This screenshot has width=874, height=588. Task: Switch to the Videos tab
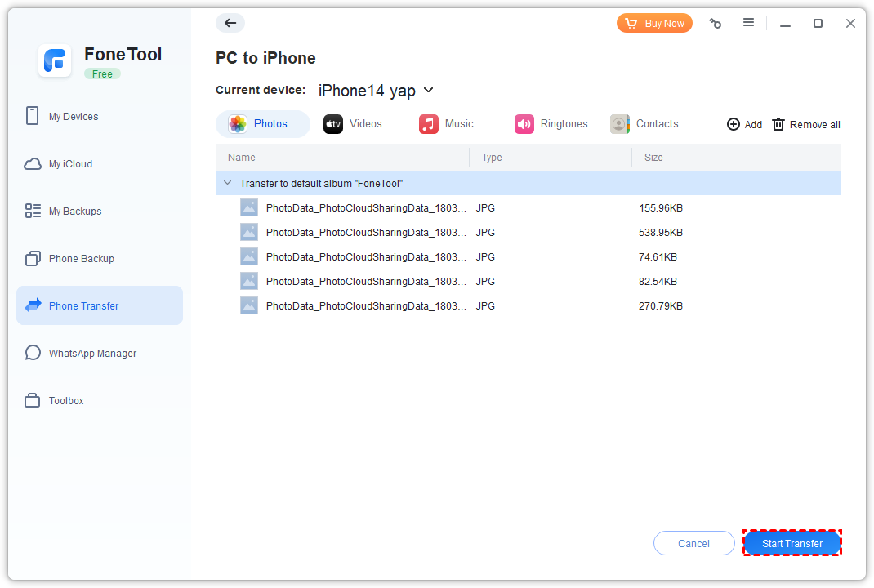[x=353, y=124]
